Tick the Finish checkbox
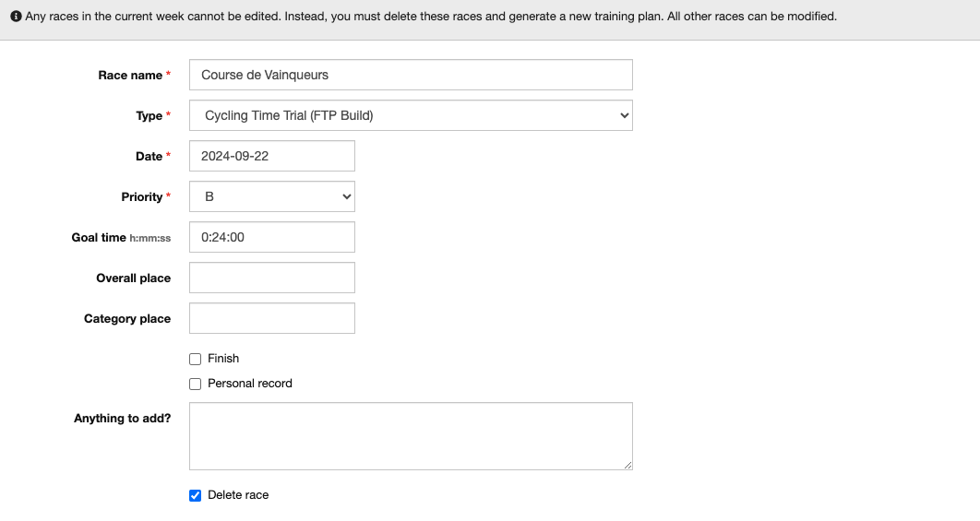Image resolution: width=980 pixels, height=521 pixels. point(195,359)
